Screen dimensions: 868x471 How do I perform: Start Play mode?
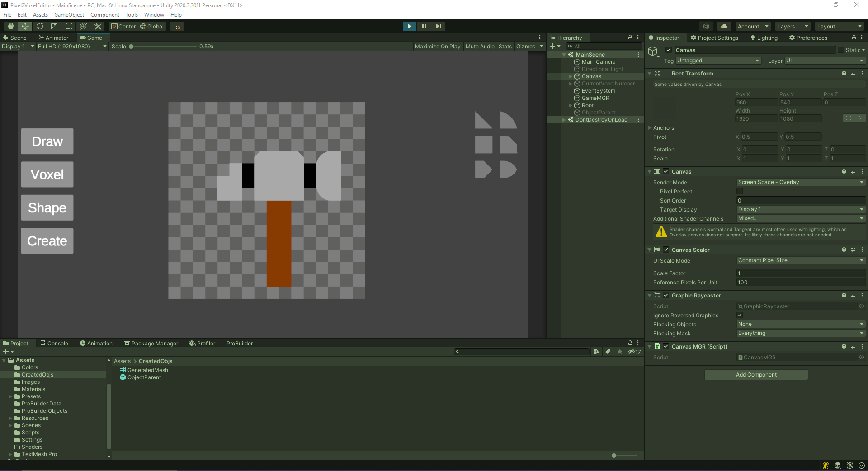(409, 26)
